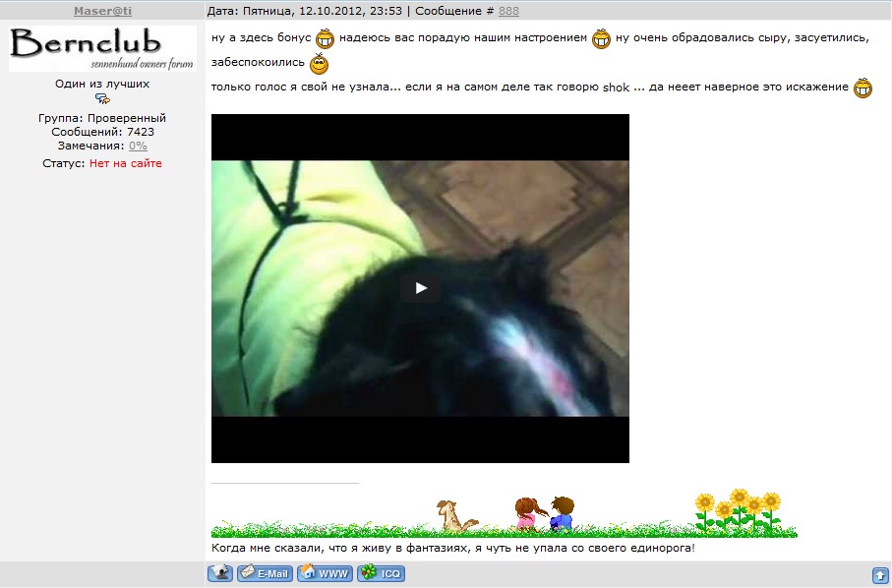Open Maser@ti user profile link
The image size is (892, 588).
(x=102, y=11)
